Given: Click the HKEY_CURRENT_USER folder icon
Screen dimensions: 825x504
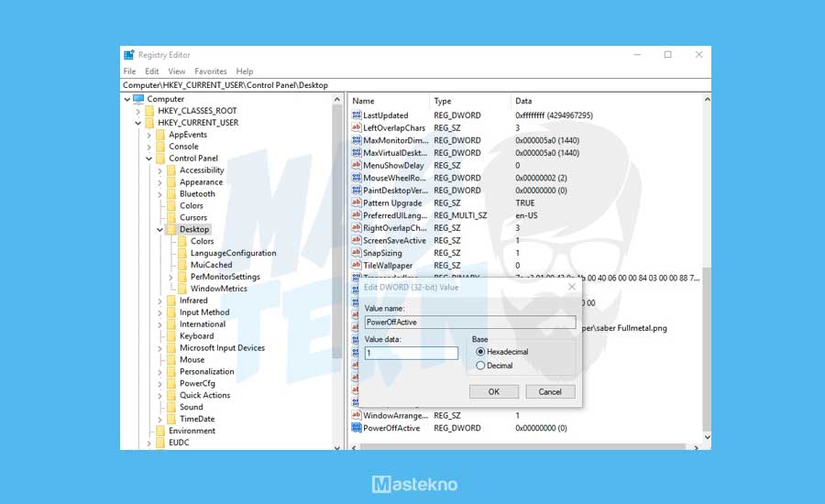Looking at the screenshot, I should pyautogui.click(x=149, y=123).
